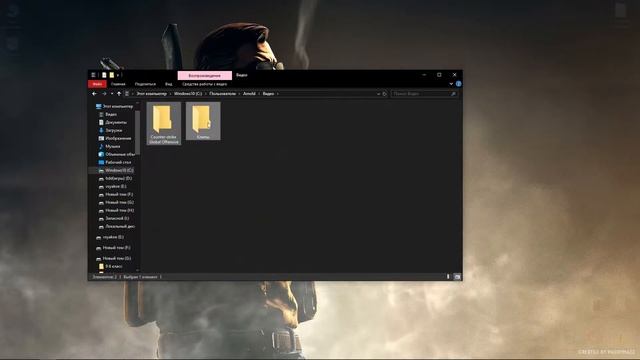Open Видео in the navigation pane

[x=108, y=114]
